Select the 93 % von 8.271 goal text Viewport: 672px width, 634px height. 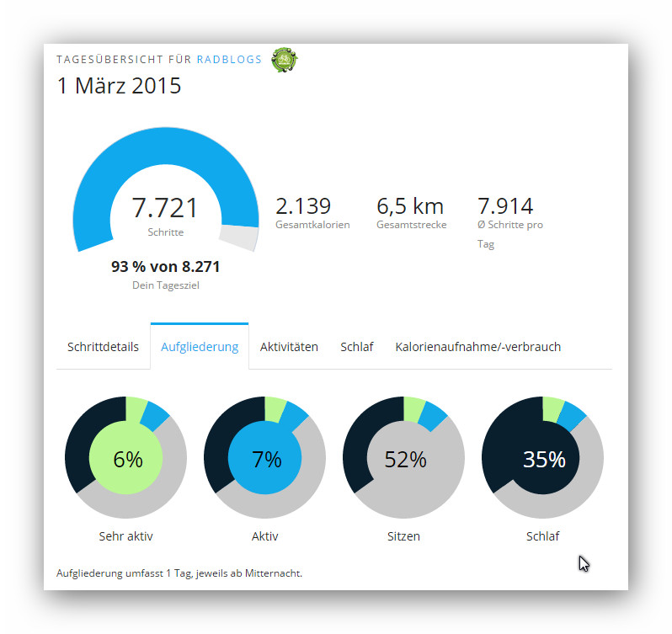[165, 267]
